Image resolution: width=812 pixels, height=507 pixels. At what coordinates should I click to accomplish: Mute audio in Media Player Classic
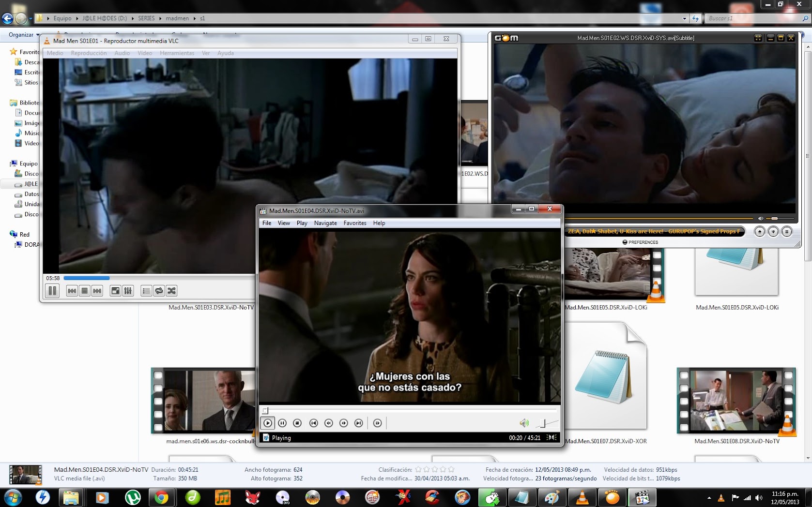[x=524, y=423]
